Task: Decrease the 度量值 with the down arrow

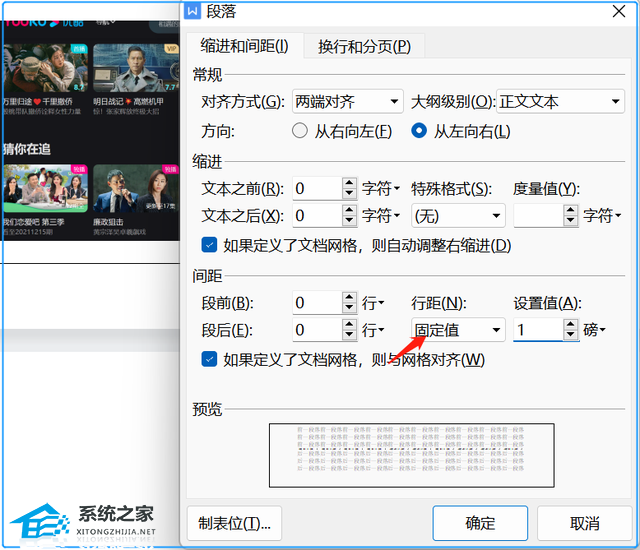Action: pos(570,221)
